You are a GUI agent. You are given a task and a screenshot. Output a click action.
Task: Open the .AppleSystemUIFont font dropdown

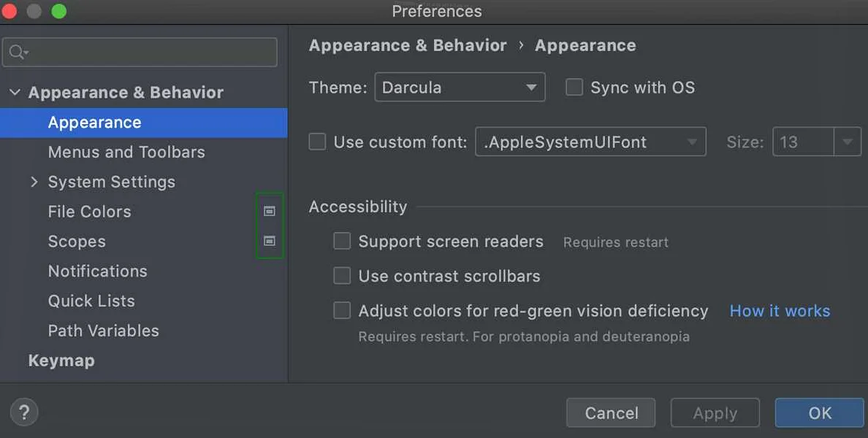(590, 142)
